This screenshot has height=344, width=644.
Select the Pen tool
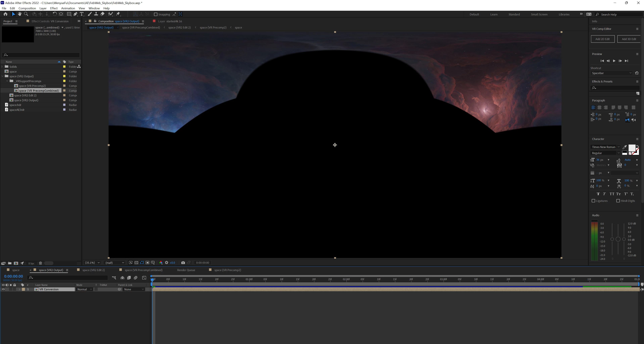coord(75,14)
